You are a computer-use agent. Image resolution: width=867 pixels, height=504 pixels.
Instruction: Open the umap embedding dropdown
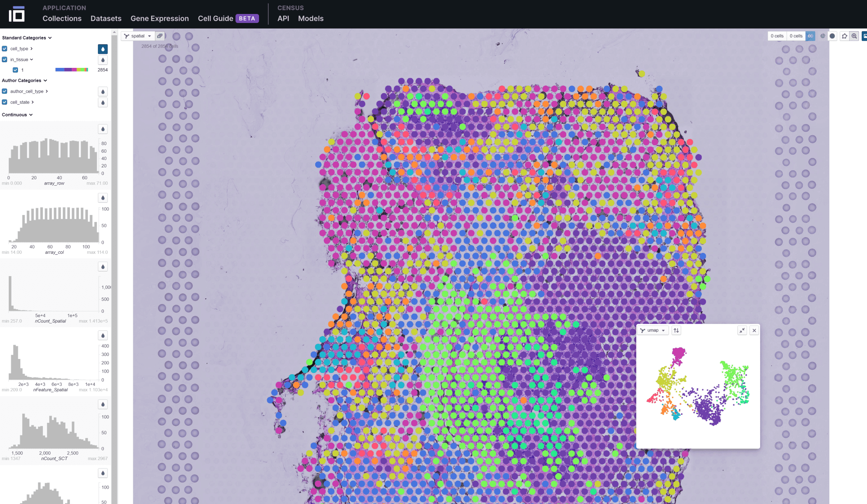[653, 330]
